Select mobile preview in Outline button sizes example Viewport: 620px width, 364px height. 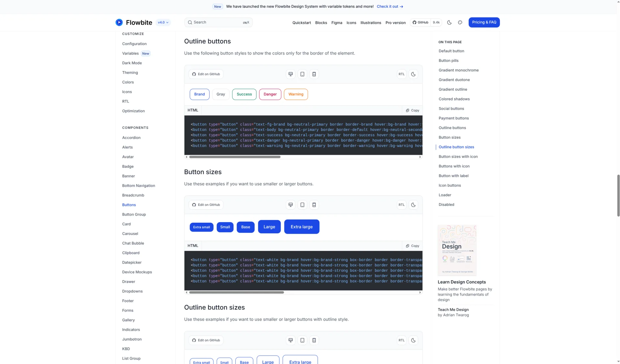click(314, 340)
